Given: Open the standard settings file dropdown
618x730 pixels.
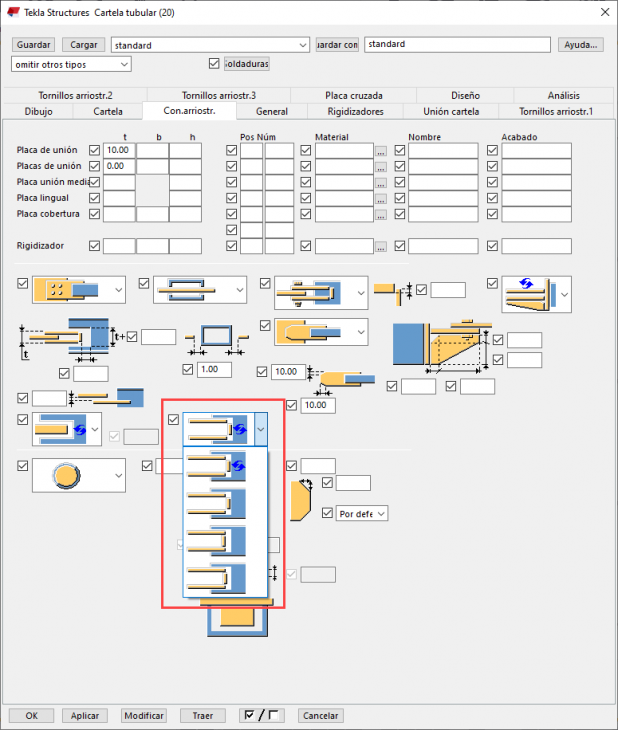Looking at the screenshot, I should [210, 45].
